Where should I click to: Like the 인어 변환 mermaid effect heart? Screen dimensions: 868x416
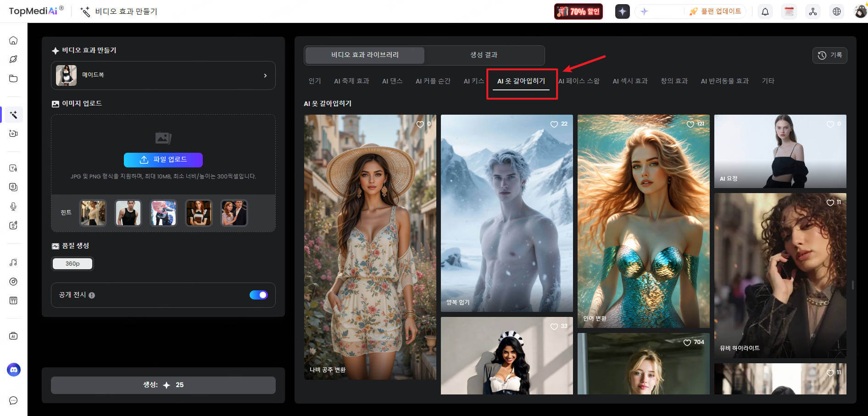pos(690,124)
